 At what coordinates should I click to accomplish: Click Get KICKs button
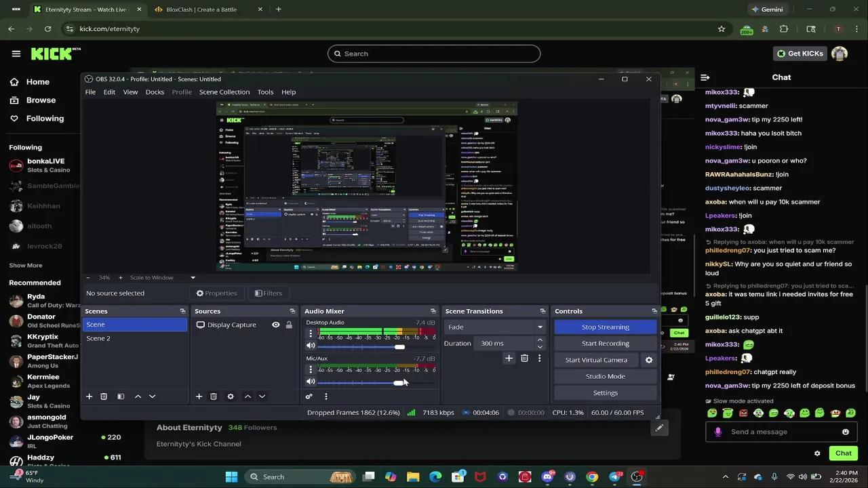point(800,54)
